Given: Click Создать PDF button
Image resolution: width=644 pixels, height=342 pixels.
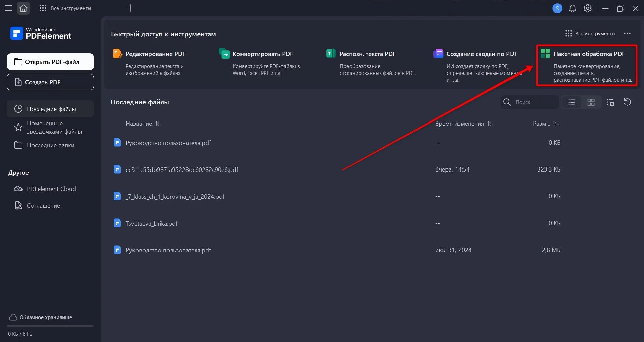Looking at the screenshot, I should click(50, 82).
